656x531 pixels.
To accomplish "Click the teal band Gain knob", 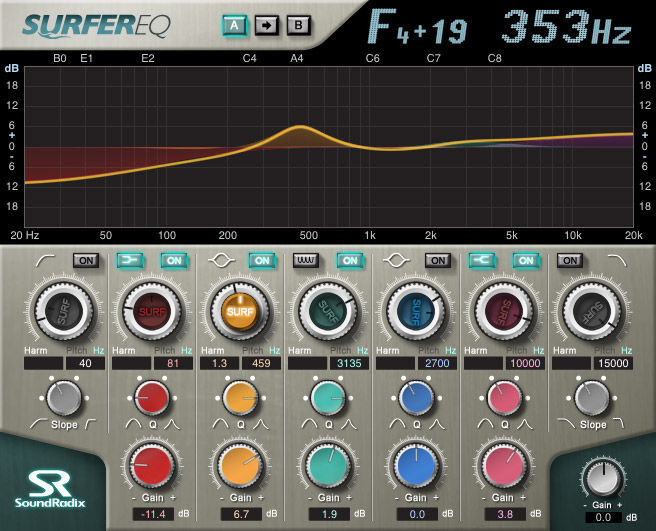I will tap(328, 466).
